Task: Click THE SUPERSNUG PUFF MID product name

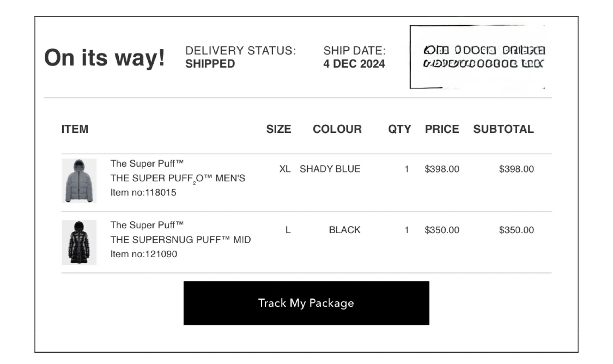Action: tap(180, 240)
